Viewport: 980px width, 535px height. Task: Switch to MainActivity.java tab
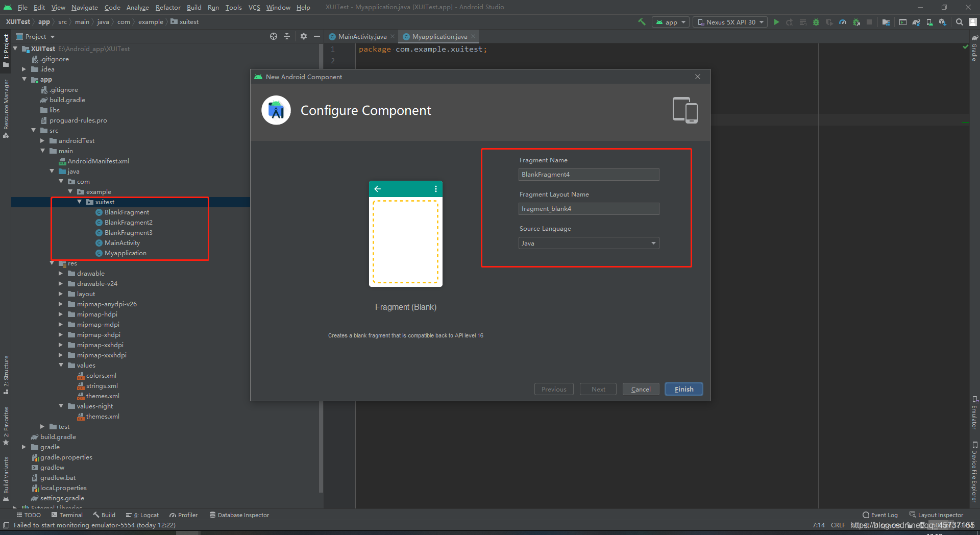[362, 37]
